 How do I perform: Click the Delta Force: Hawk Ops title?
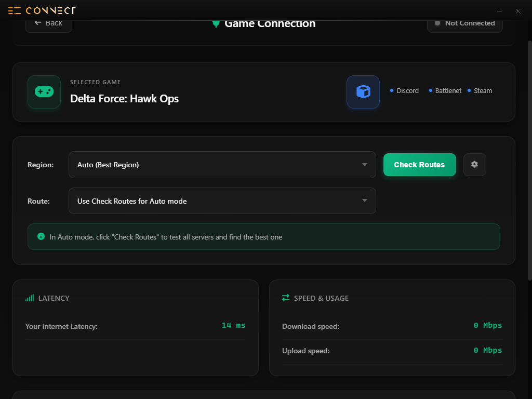click(x=124, y=99)
